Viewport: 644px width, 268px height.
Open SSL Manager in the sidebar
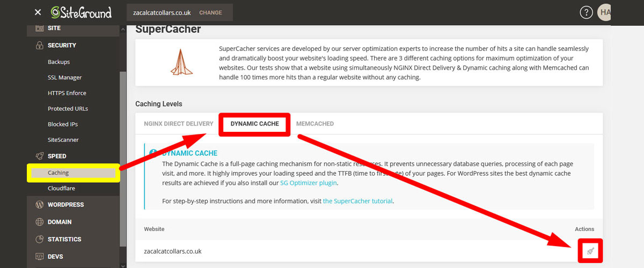click(x=64, y=78)
